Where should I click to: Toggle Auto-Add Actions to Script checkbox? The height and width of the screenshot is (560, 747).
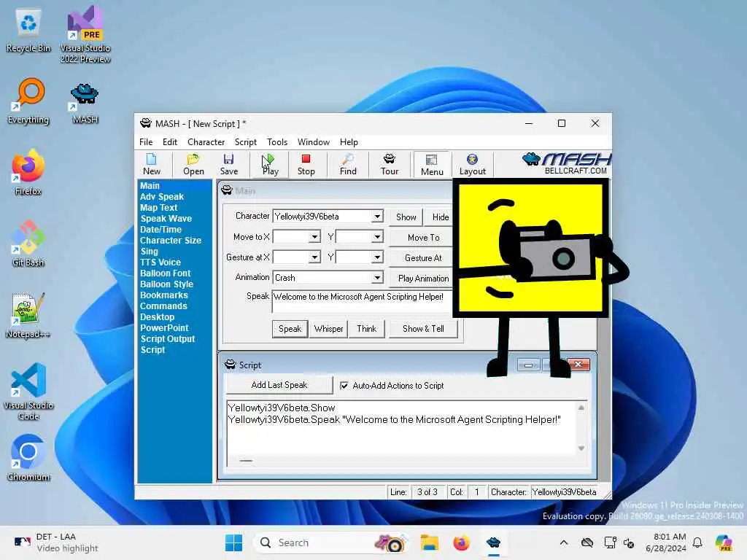[344, 385]
